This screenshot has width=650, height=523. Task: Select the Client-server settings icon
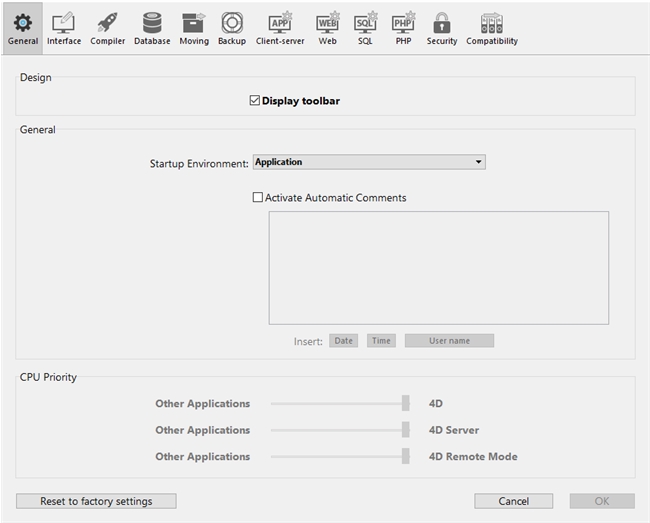pos(280,23)
